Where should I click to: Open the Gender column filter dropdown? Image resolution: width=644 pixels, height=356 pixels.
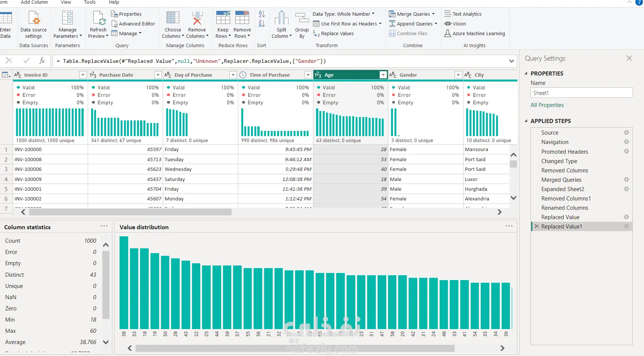(x=458, y=75)
